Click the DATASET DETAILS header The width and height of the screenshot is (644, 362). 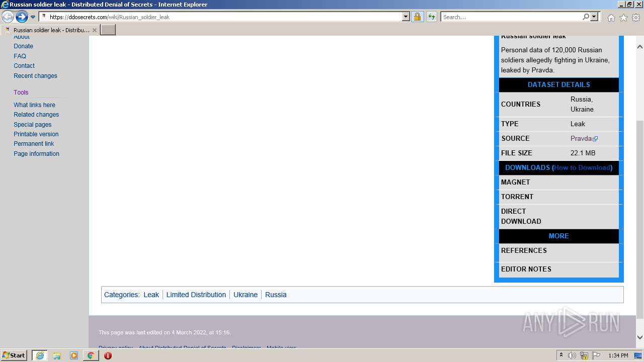[558, 84]
